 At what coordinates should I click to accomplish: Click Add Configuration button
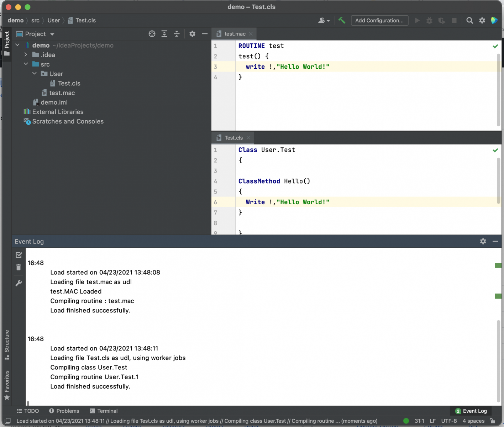coord(379,20)
